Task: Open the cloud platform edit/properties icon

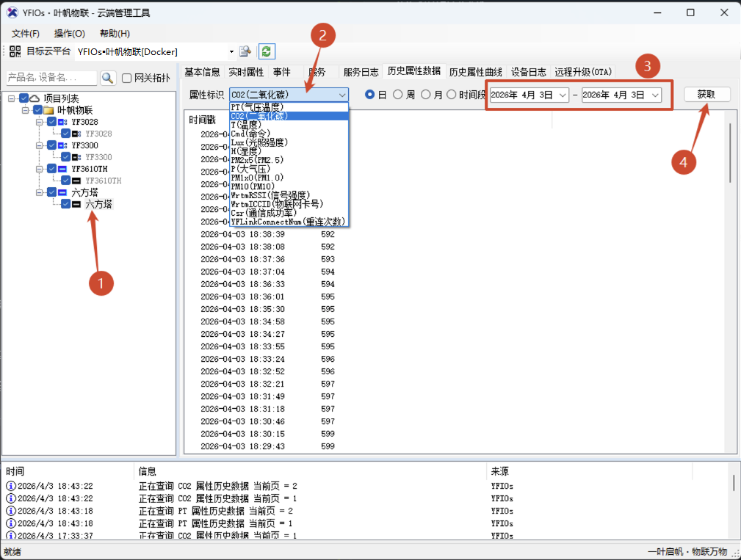Action: coord(245,51)
